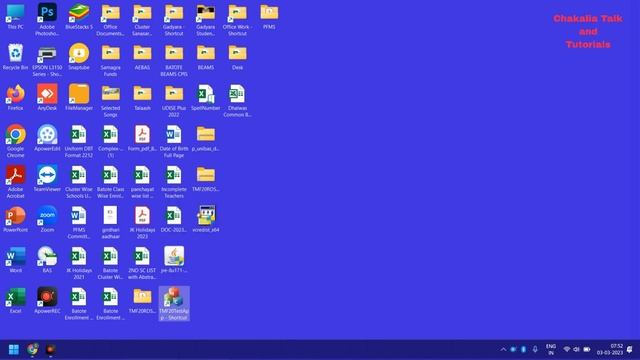Open the recorder app in the taskbar
Screen dimensions: 640x360
point(51,349)
